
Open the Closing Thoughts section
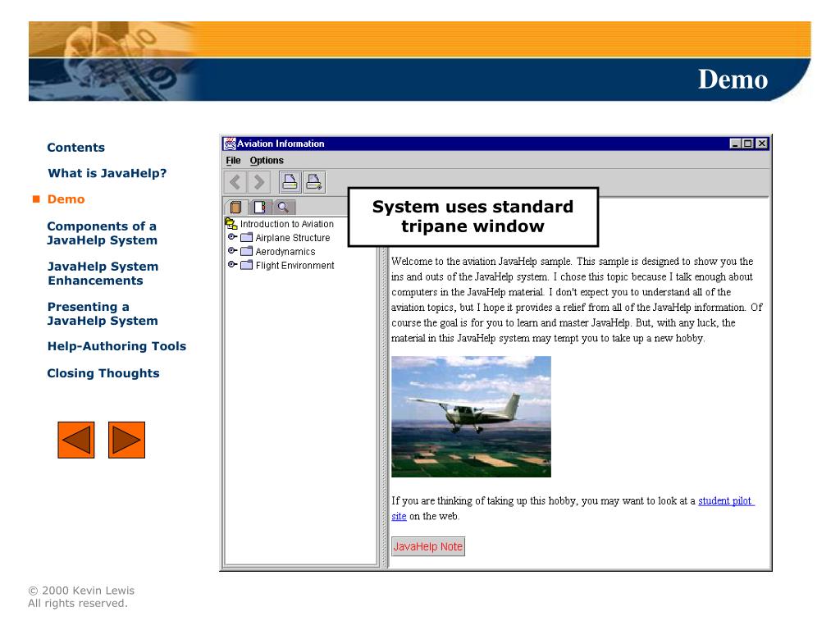103,373
